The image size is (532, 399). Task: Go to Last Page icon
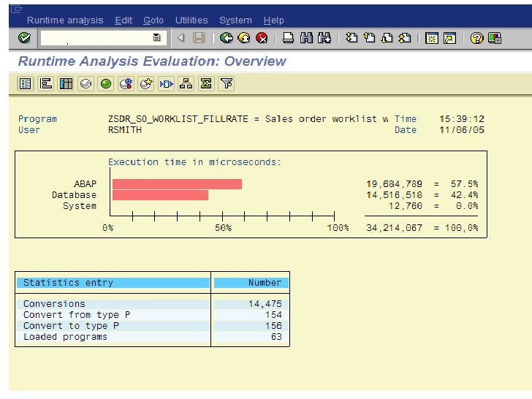point(404,38)
